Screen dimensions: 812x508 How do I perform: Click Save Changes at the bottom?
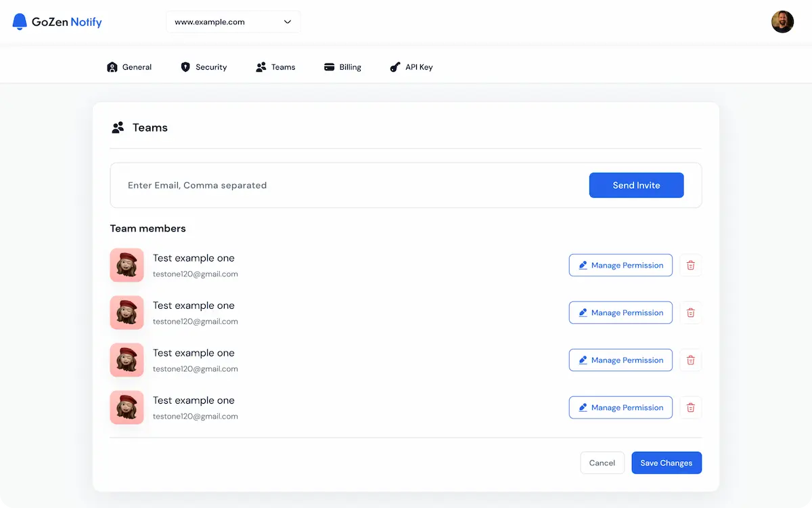666,463
